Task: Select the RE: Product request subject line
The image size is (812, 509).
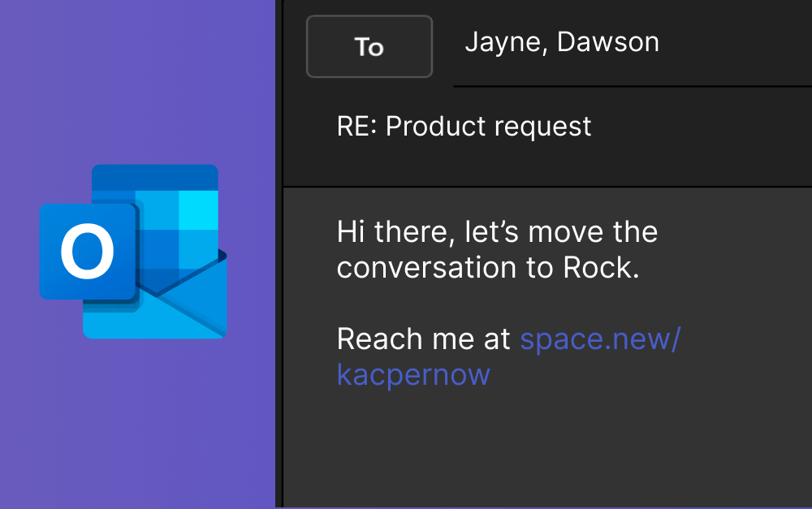Action: click(464, 127)
